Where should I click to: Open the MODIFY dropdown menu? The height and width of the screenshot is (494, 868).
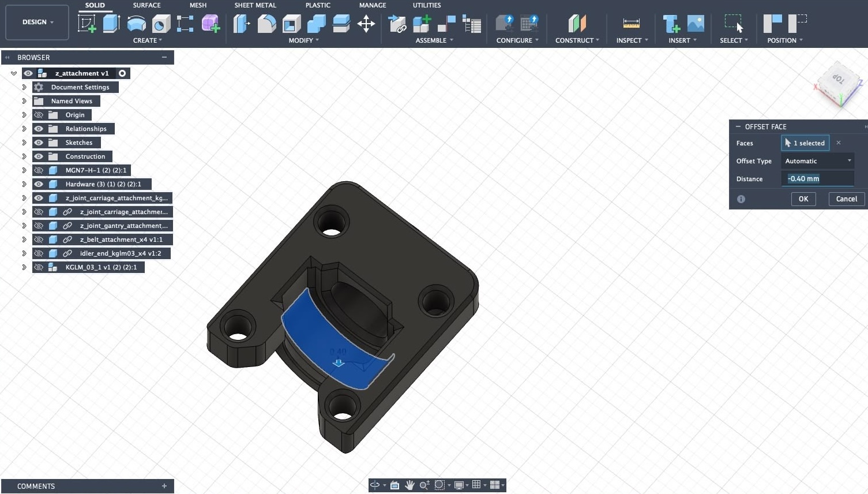pos(304,40)
